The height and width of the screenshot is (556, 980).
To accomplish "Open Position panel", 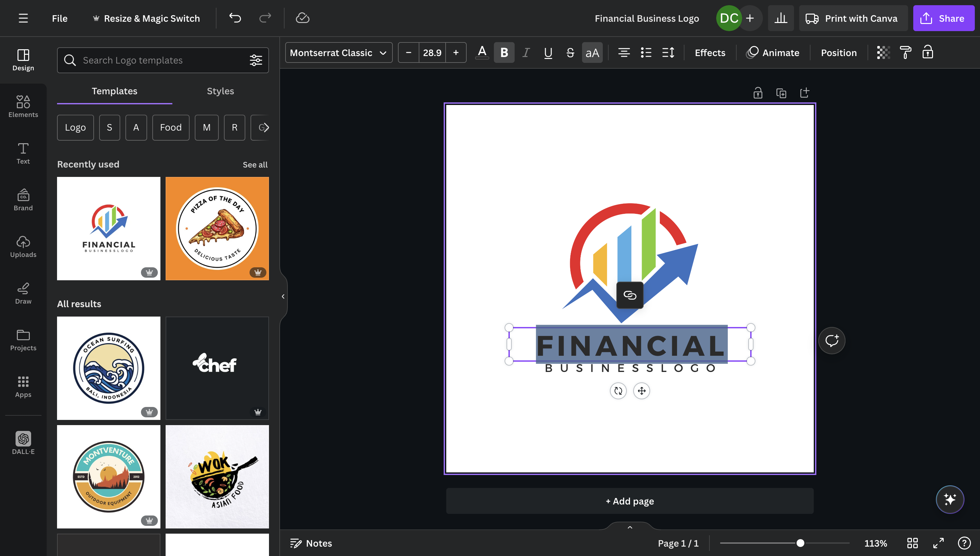I will [839, 53].
